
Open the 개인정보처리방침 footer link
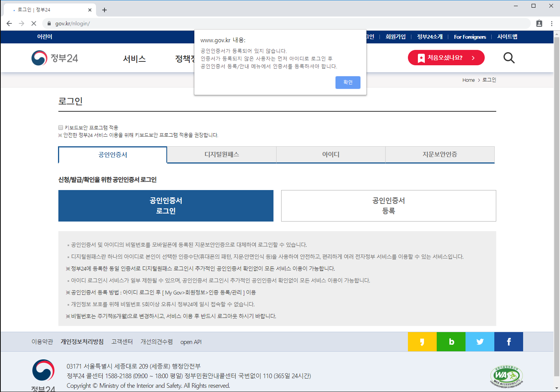pyautogui.click(x=82, y=342)
